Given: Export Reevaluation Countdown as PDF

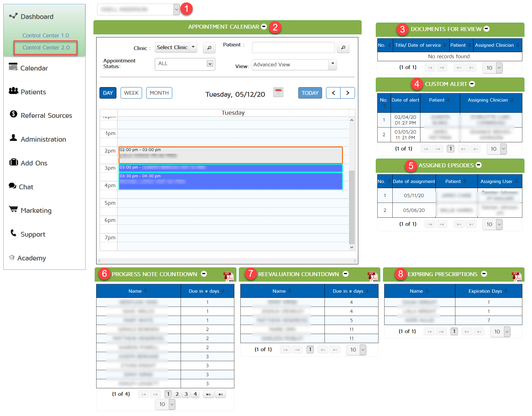Looking at the screenshot, I should [x=372, y=276].
